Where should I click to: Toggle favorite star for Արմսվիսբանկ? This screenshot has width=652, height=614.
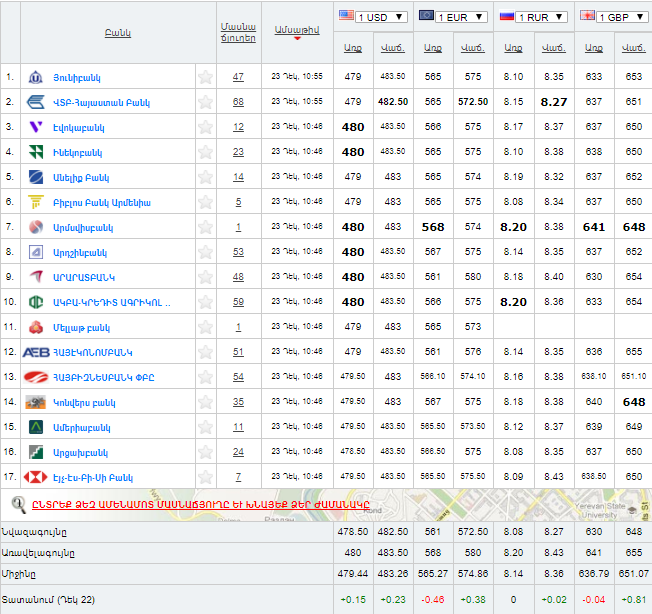(x=205, y=227)
